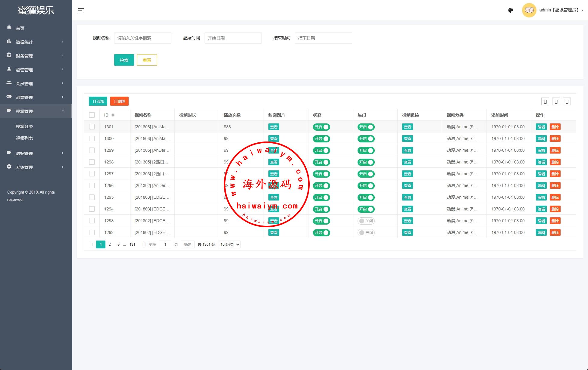The width and height of the screenshot is (588, 370).
Task: Open the theme color palette icon
Action: (511, 10)
